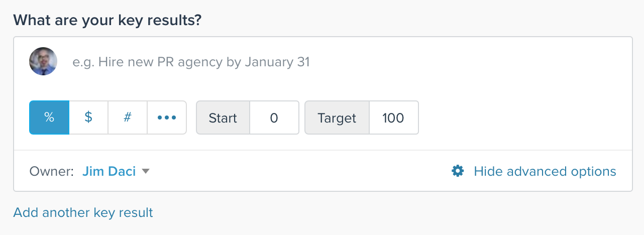Open owner selector by clicking Jim Daci

109,171
